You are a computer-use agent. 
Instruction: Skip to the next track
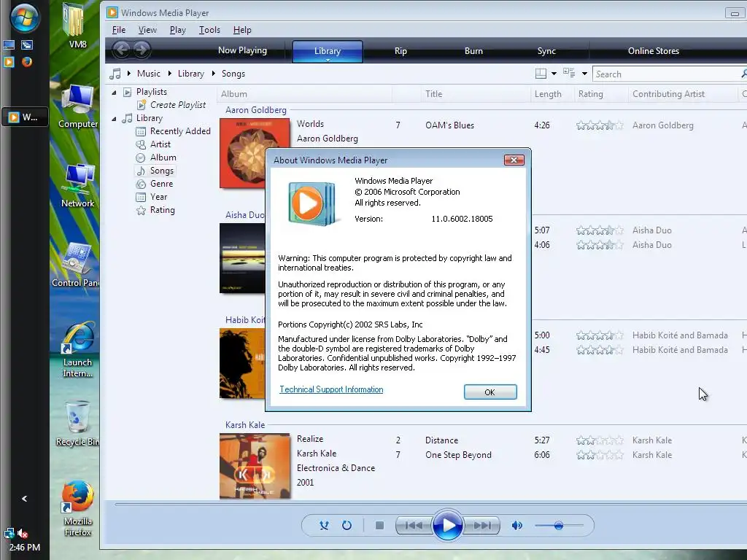click(x=481, y=526)
